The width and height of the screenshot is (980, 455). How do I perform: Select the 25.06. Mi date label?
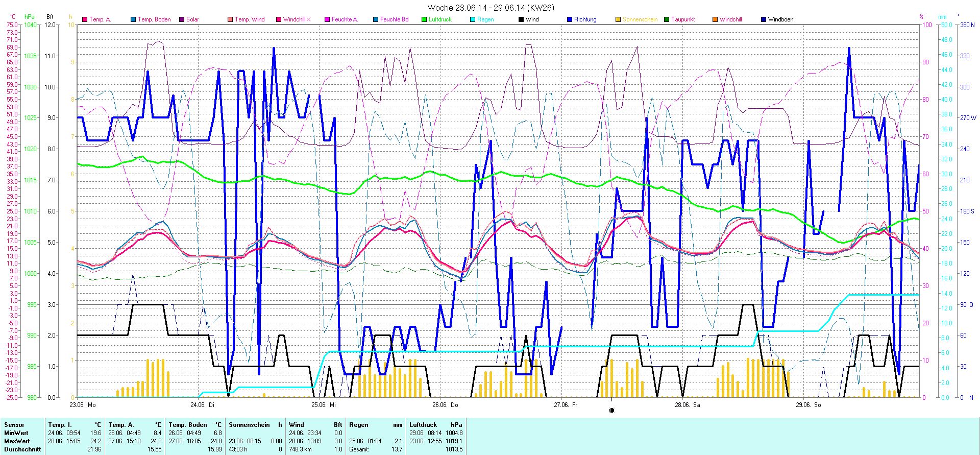(324, 405)
